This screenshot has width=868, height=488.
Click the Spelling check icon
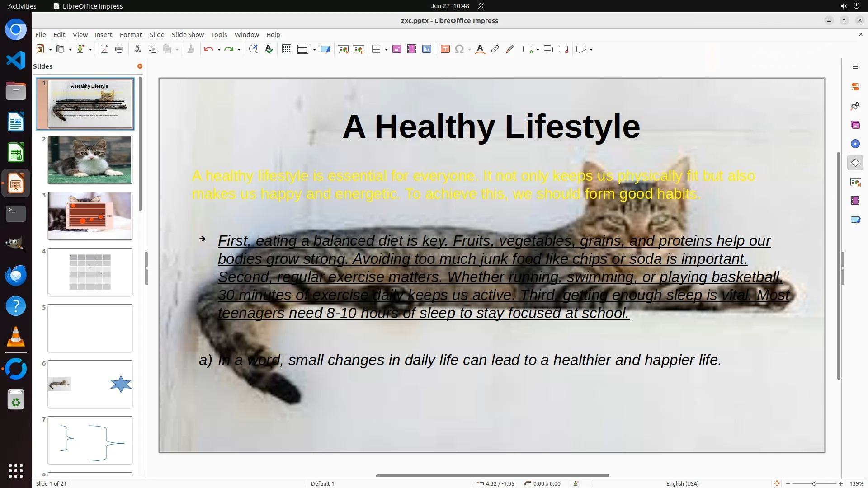pos(269,49)
